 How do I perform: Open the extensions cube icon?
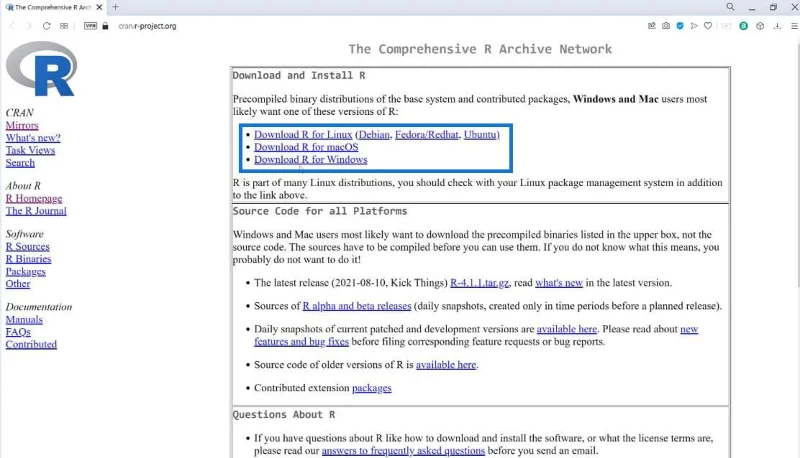coord(760,26)
